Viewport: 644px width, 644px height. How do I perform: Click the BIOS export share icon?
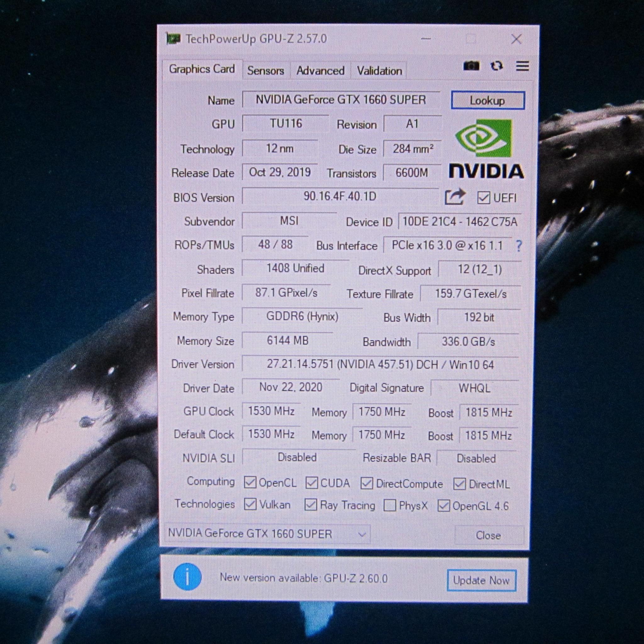[455, 197]
